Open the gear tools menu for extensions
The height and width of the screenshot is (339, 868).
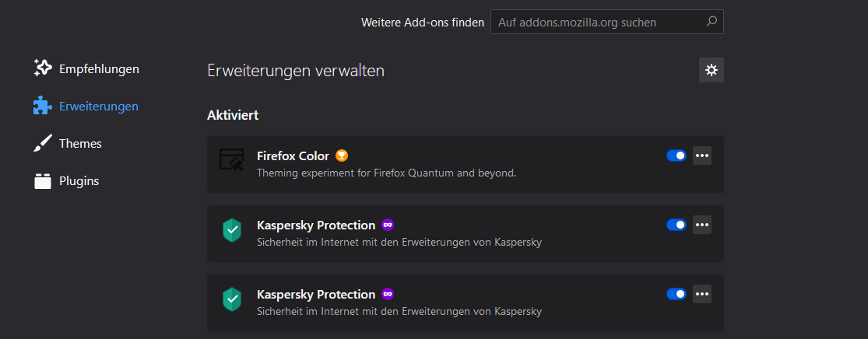711,70
